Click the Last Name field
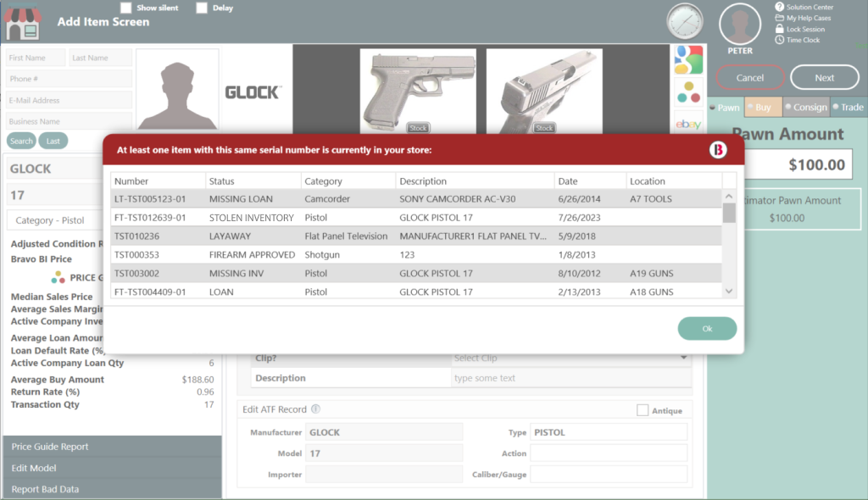Viewport: 868px width, 500px height. pos(100,58)
